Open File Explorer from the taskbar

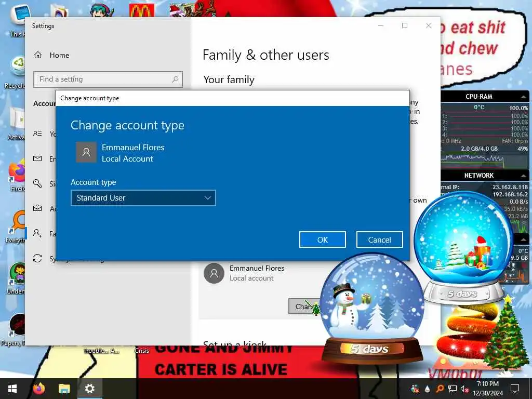[64, 389]
